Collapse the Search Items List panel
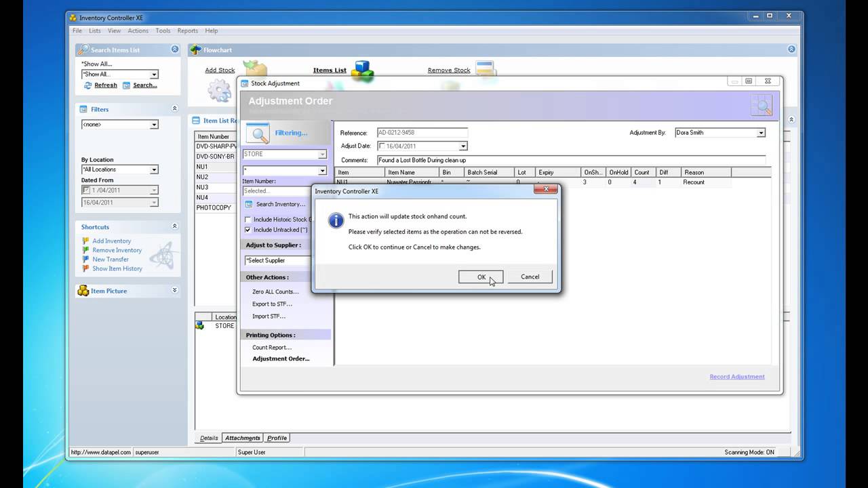 click(x=175, y=49)
